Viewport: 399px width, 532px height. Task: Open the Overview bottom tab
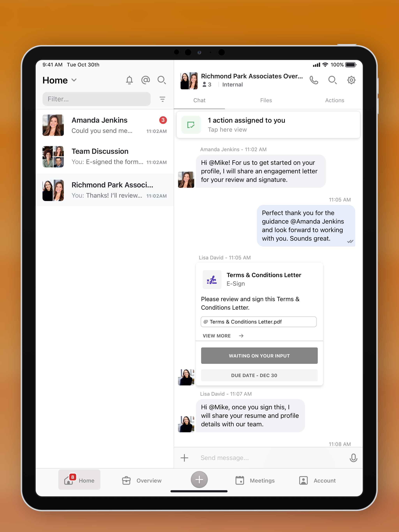[x=141, y=481]
